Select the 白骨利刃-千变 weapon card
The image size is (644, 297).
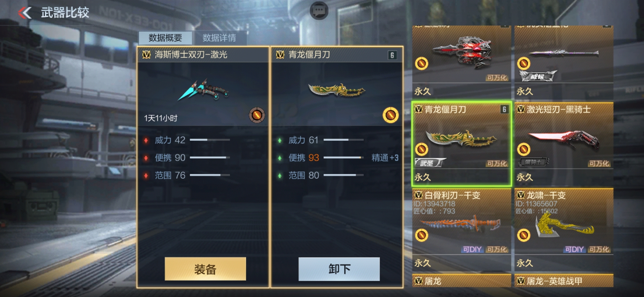[462, 230]
